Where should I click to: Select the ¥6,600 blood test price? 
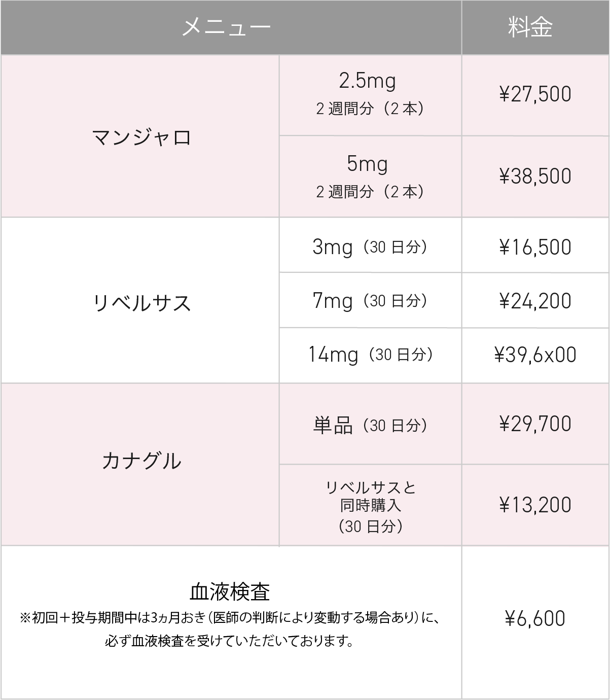coord(535,619)
